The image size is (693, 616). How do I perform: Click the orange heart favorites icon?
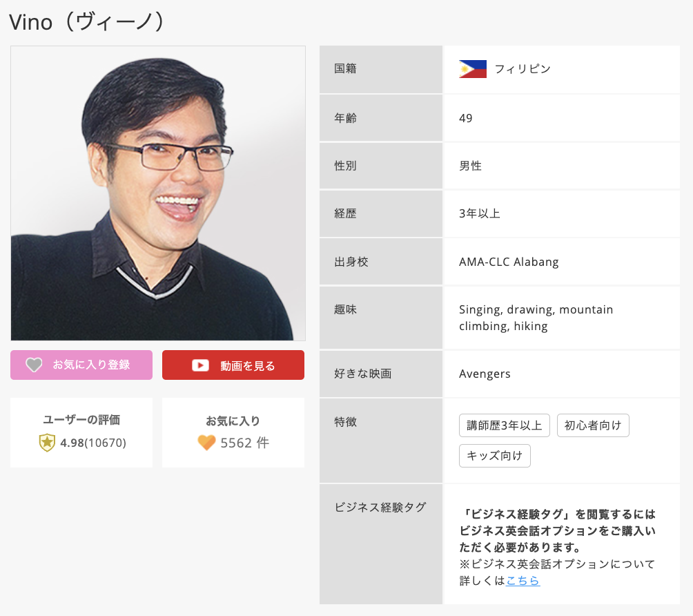pyautogui.click(x=206, y=443)
